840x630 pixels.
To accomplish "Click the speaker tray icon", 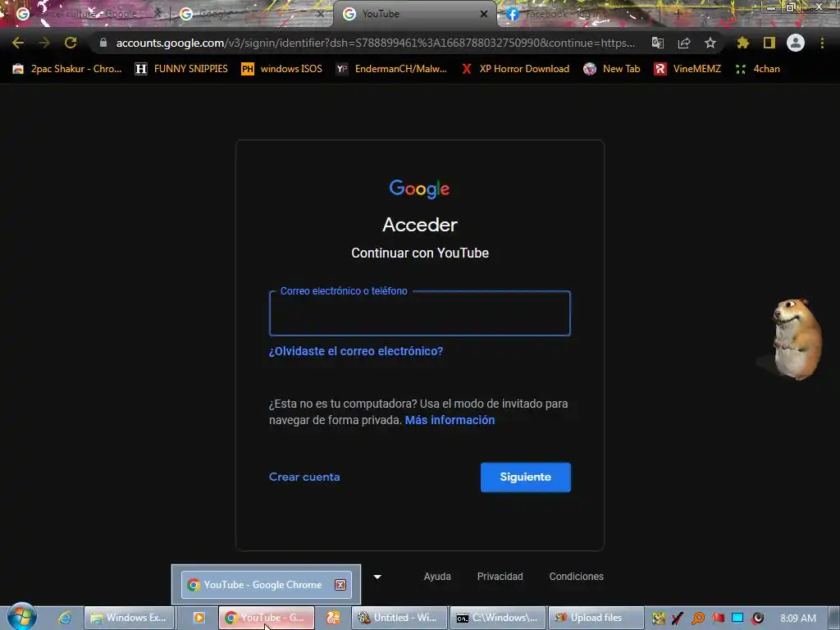I will 757,618.
